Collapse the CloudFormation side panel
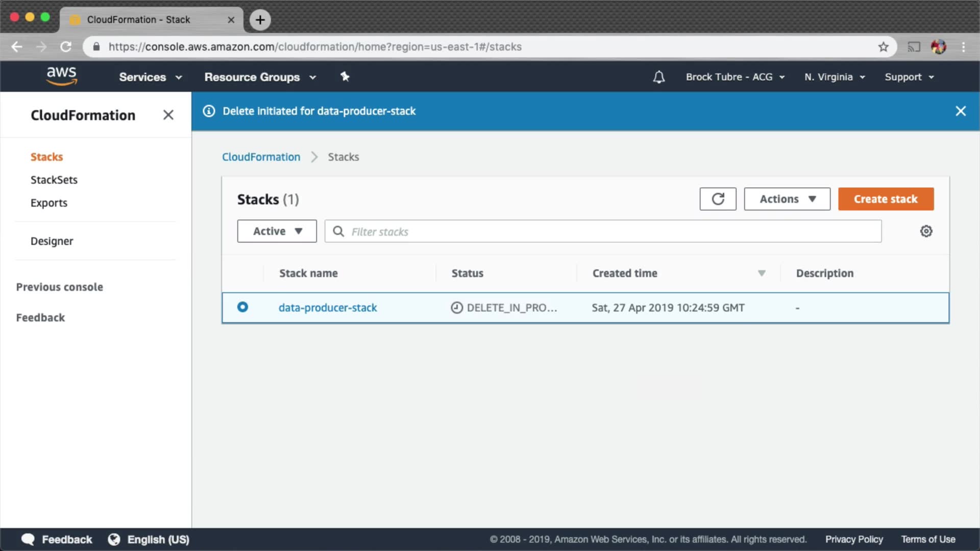The image size is (980, 551). (x=168, y=115)
